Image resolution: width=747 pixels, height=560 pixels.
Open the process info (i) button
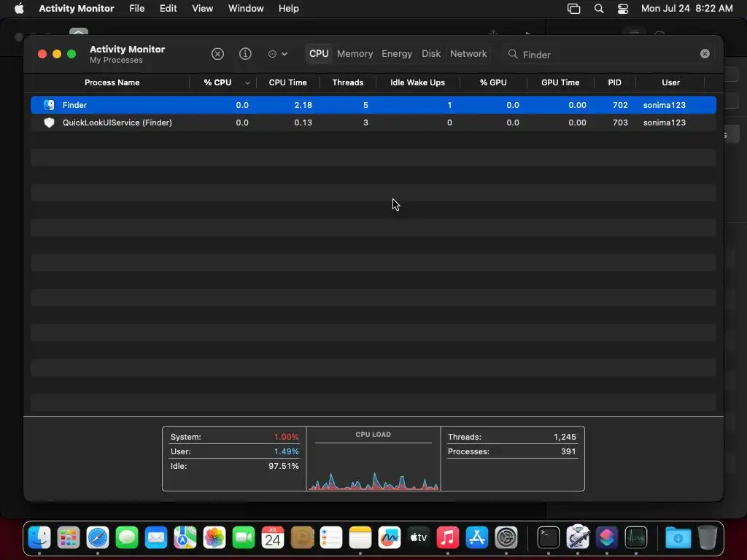pos(245,54)
